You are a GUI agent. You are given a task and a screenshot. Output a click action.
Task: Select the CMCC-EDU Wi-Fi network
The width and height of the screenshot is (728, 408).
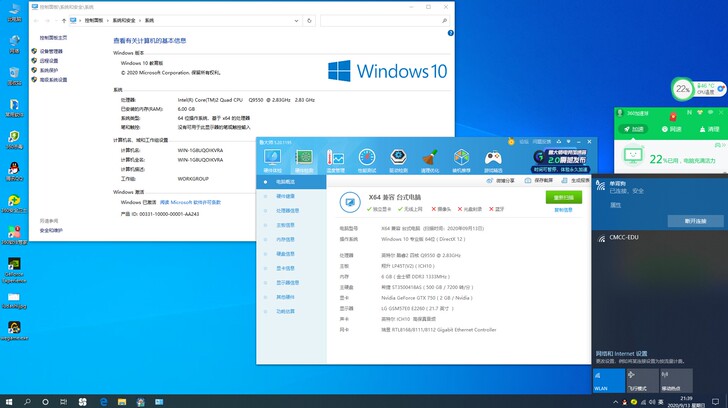click(660, 238)
